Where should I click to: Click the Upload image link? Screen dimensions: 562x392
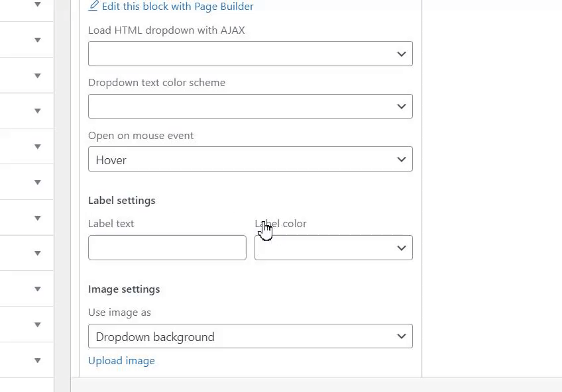(x=121, y=361)
